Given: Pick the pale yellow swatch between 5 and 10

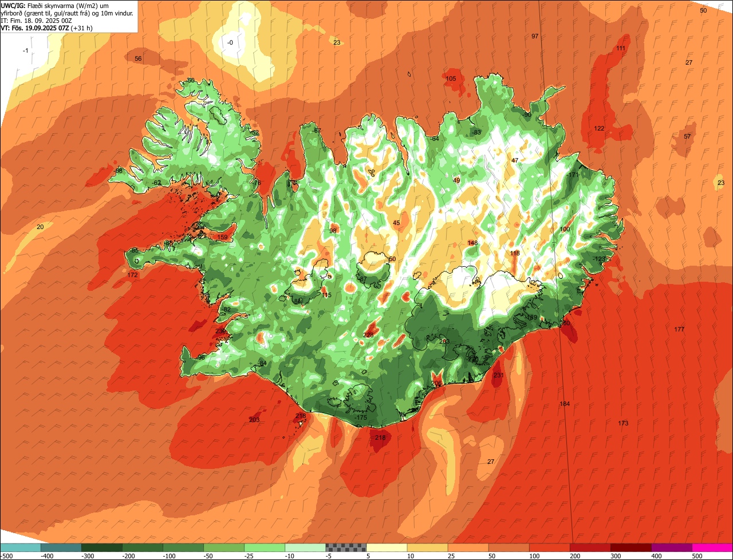Looking at the screenshot, I should (387, 547).
